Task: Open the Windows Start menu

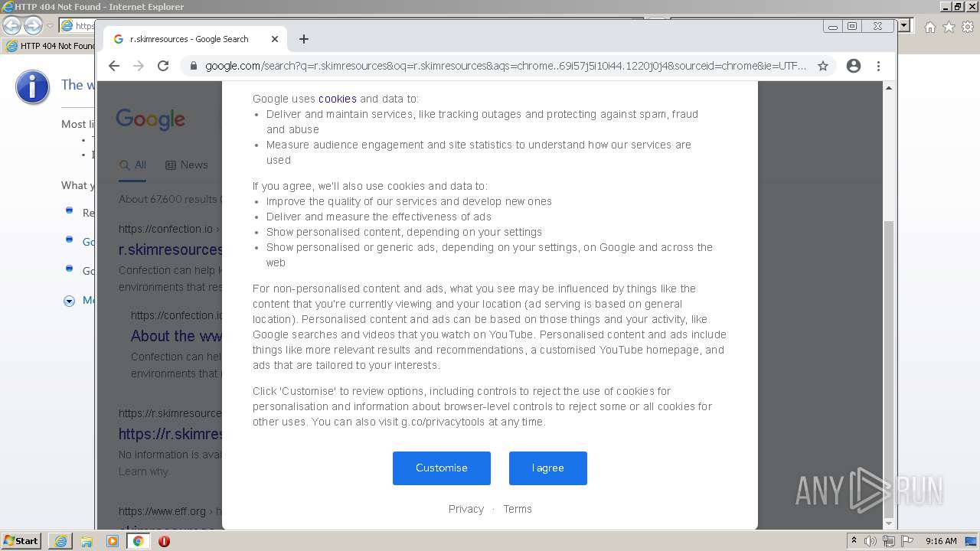Action: click(x=21, y=541)
